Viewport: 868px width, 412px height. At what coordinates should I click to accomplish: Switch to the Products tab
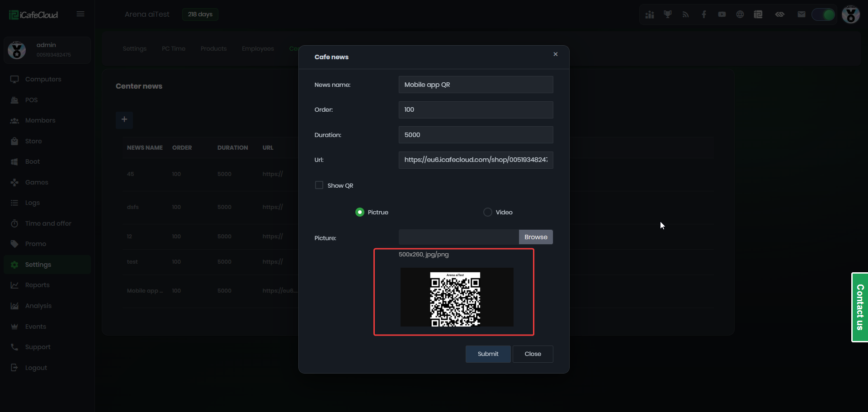pos(213,49)
